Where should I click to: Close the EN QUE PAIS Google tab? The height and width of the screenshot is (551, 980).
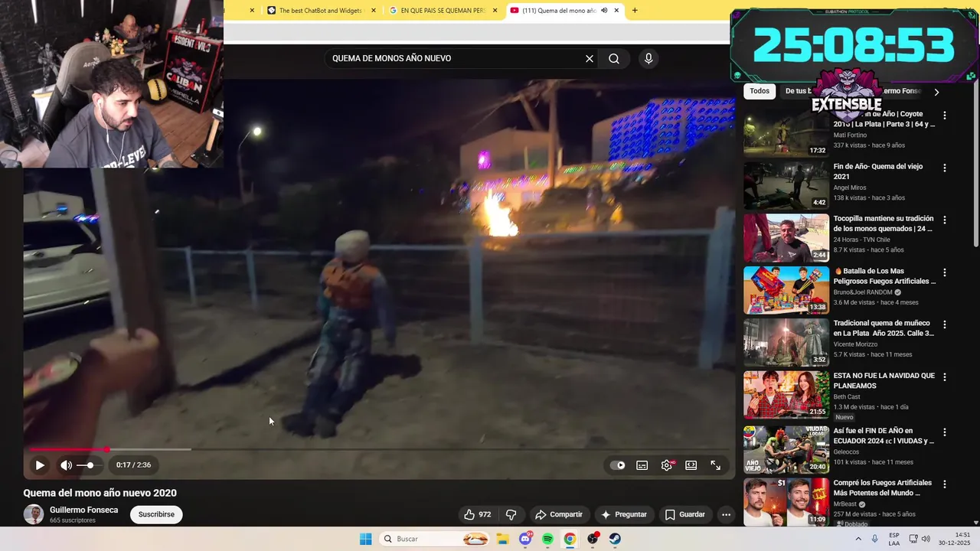point(495,11)
